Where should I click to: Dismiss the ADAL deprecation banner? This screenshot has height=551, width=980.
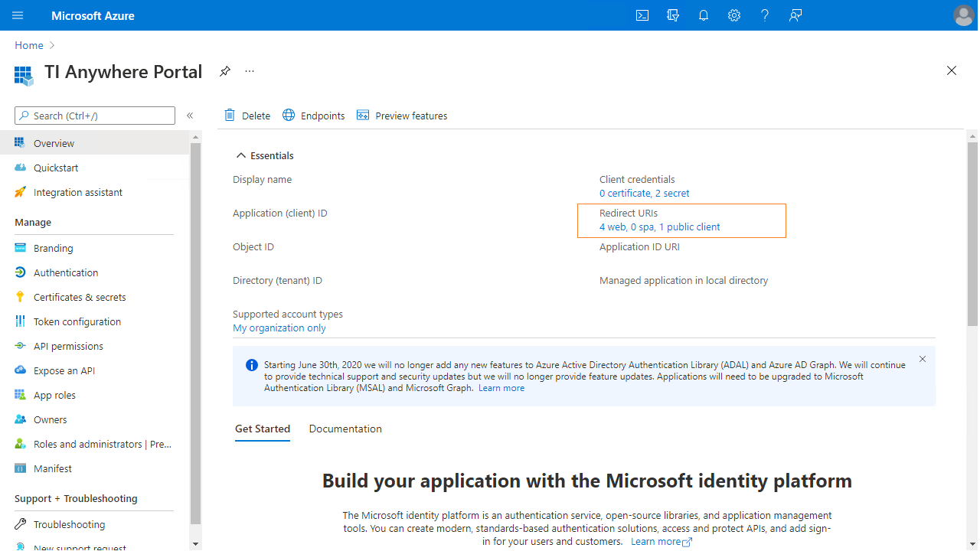923,359
